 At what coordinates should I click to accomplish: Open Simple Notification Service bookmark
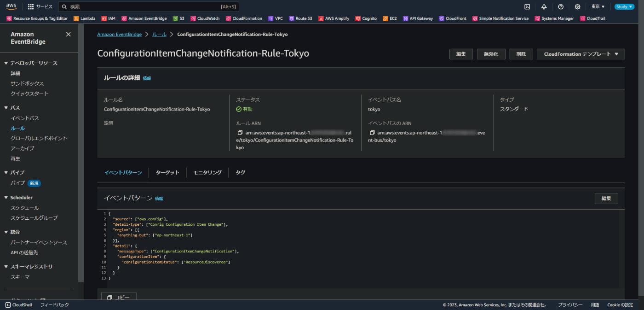500,18
